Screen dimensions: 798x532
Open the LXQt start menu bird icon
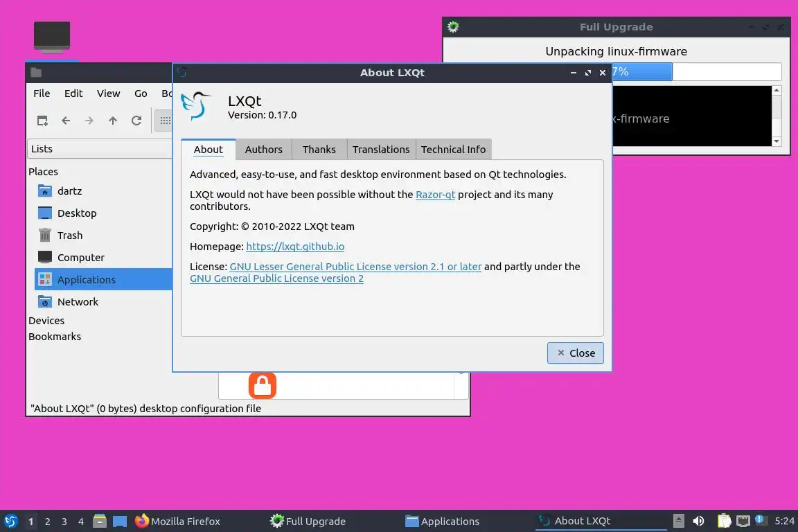(10, 521)
